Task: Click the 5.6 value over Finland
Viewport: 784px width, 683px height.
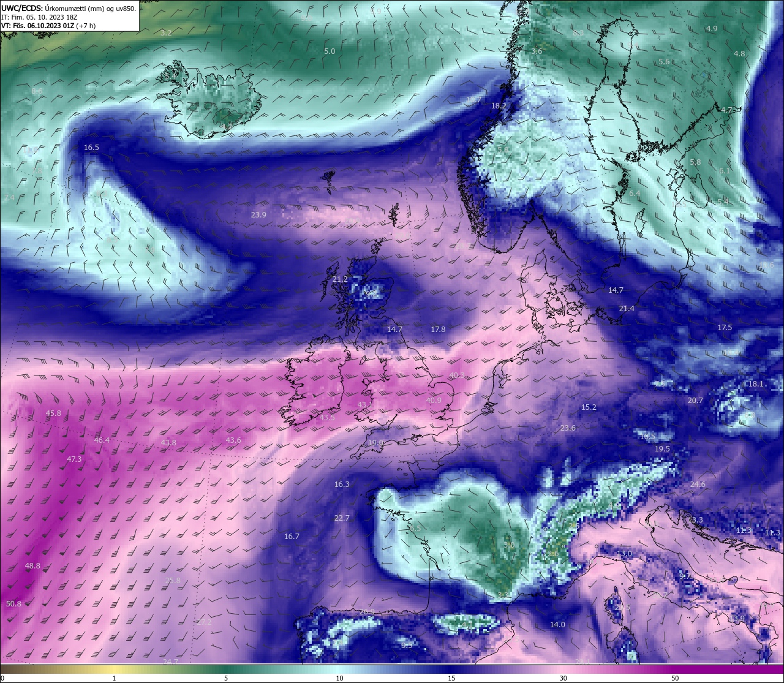Action: pyautogui.click(x=664, y=62)
